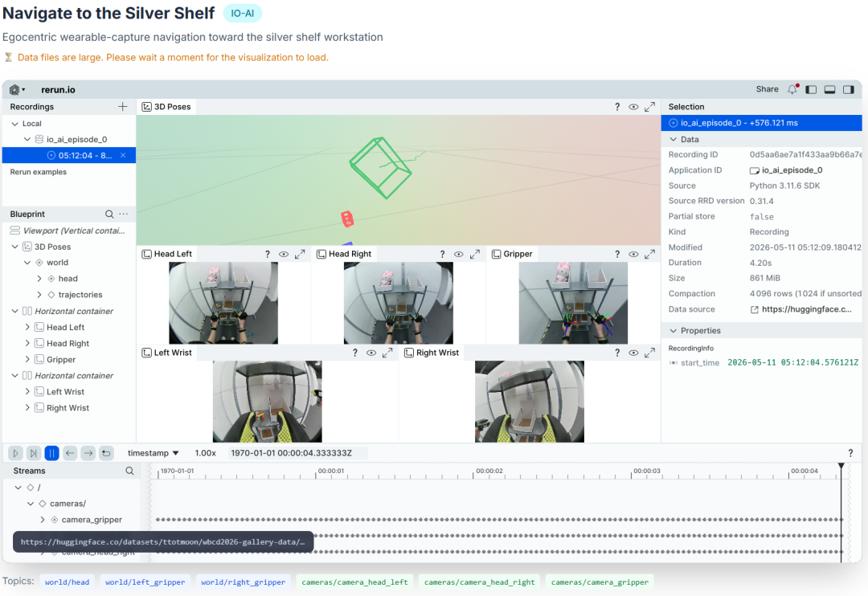The width and height of the screenshot is (868, 596).
Task: Open the Rerun logo menu
Action: [17, 90]
